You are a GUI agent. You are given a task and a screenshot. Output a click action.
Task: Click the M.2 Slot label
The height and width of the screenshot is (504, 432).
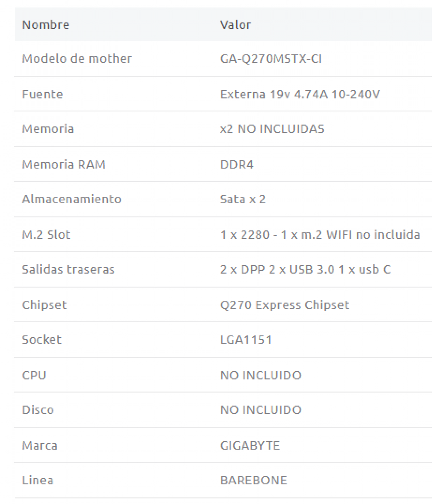[x=46, y=235]
